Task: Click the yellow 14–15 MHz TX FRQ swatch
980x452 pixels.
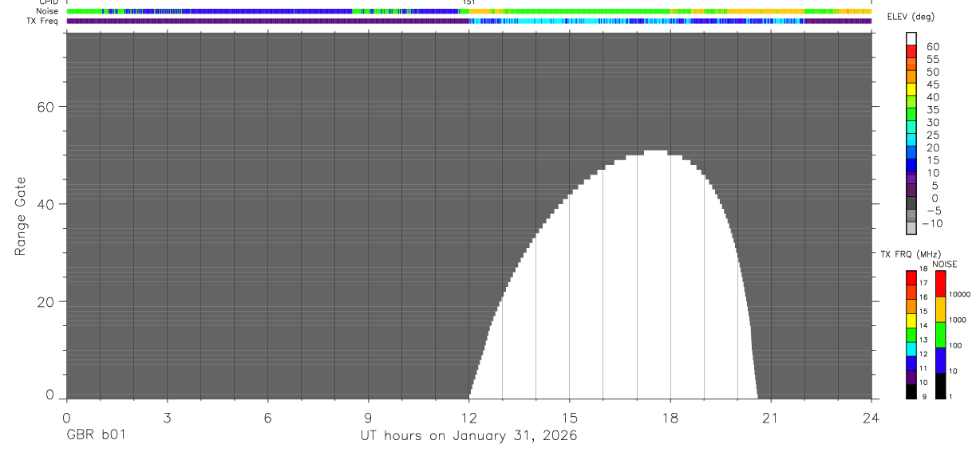Action: (x=911, y=320)
